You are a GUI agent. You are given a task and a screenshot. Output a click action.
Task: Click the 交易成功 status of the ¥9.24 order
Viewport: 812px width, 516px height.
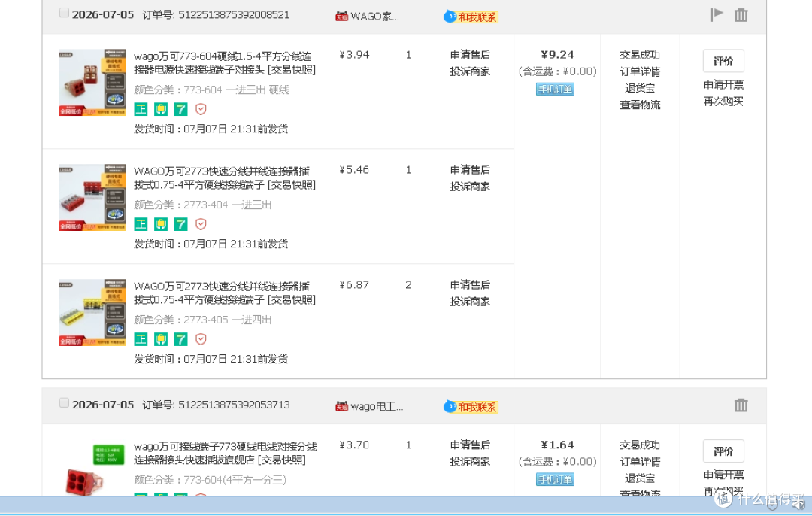click(640, 55)
